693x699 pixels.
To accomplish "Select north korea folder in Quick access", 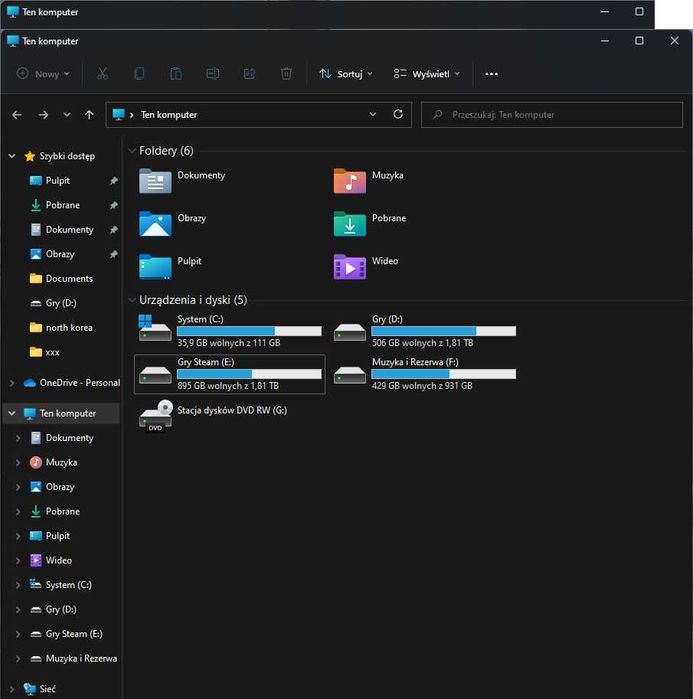I will tap(61, 328).
